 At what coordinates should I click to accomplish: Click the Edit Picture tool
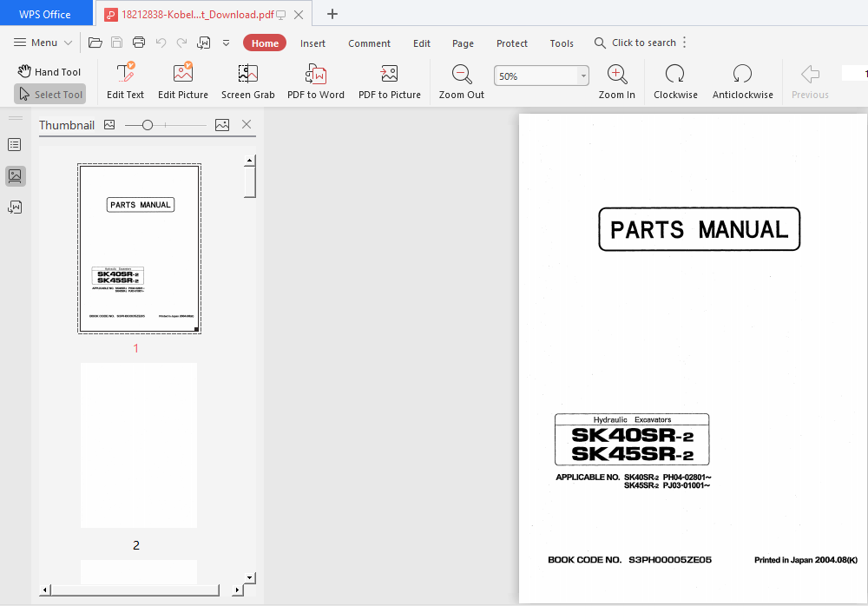click(183, 81)
